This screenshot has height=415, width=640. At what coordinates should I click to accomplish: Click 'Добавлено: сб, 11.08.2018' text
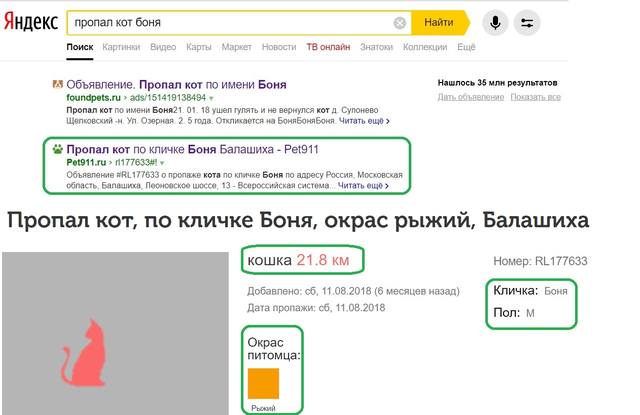(353, 291)
